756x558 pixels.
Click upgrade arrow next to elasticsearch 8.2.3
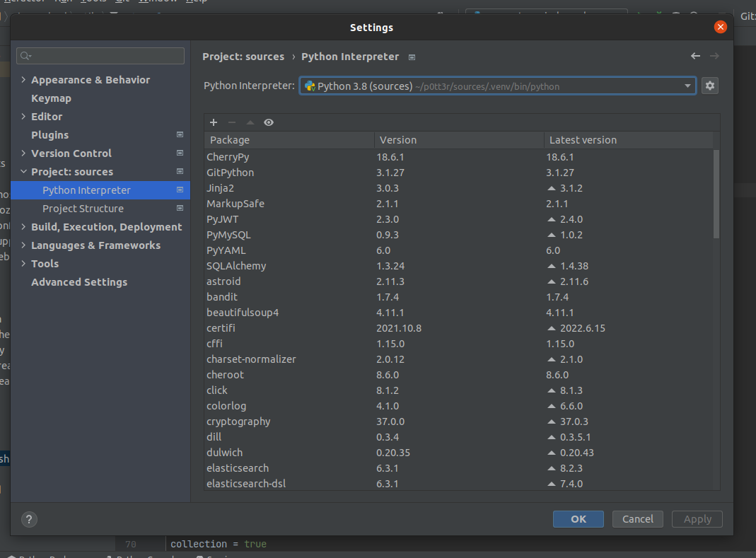click(552, 468)
